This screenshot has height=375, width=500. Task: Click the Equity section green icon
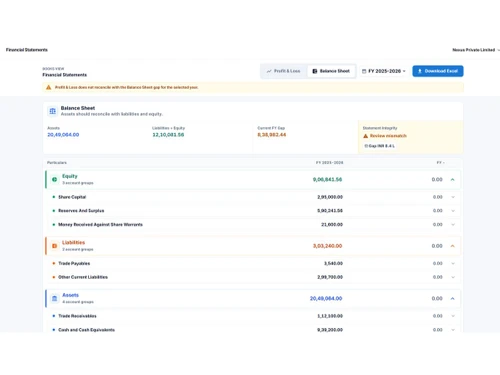pyautogui.click(x=54, y=179)
